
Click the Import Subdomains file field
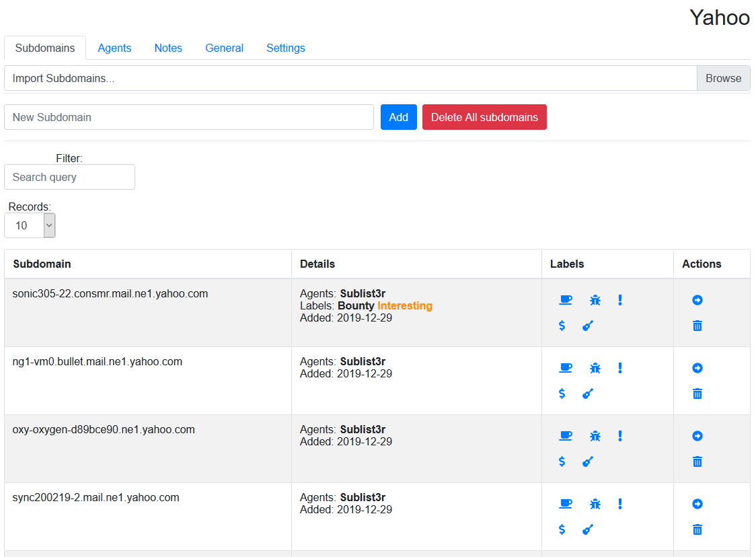coord(350,78)
